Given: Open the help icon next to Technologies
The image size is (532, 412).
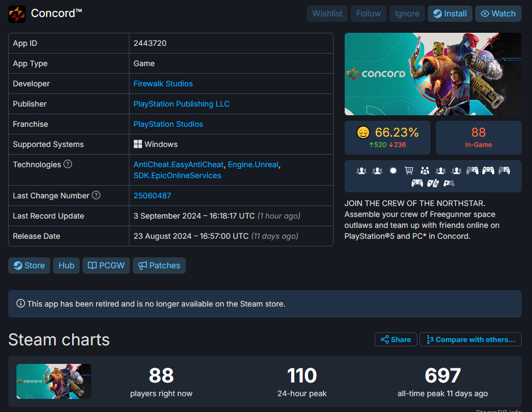Looking at the screenshot, I should [68, 164].
